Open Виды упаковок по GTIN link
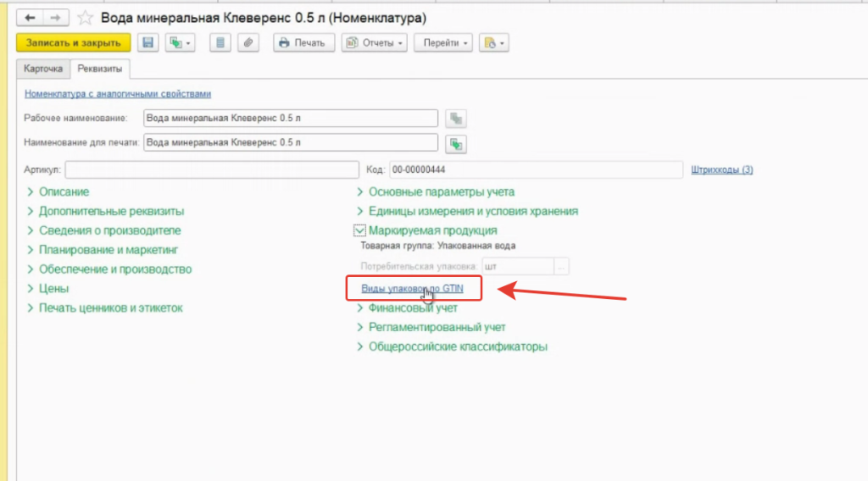Screen dimensions: 868x481 pos(412,289)
